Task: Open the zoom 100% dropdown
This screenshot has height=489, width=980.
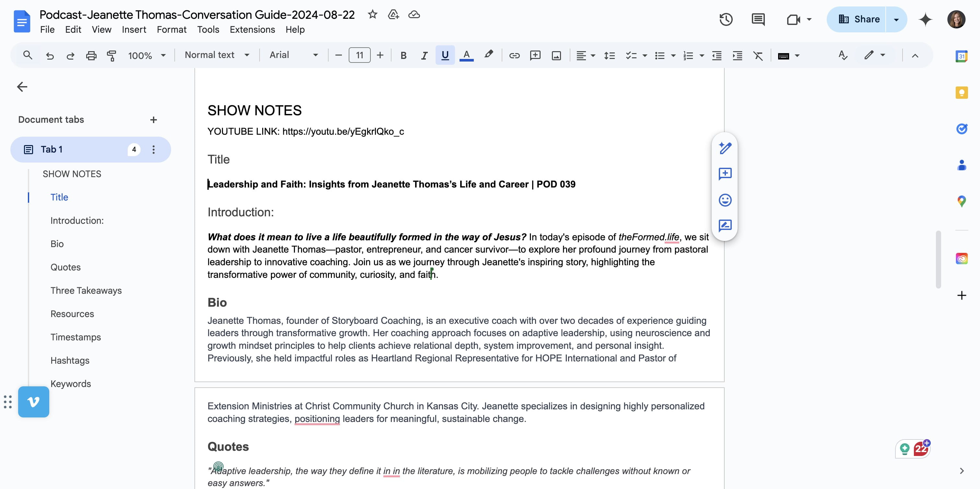Action: click(147, 55)
